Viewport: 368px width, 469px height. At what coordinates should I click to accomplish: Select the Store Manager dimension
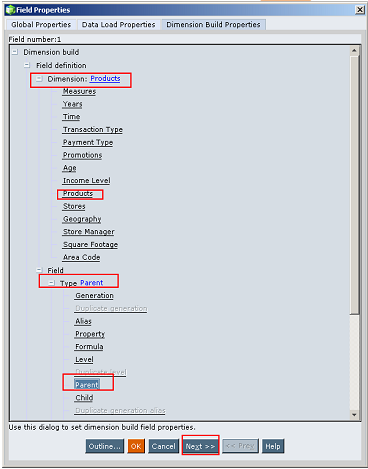click(x=89, y=232)
